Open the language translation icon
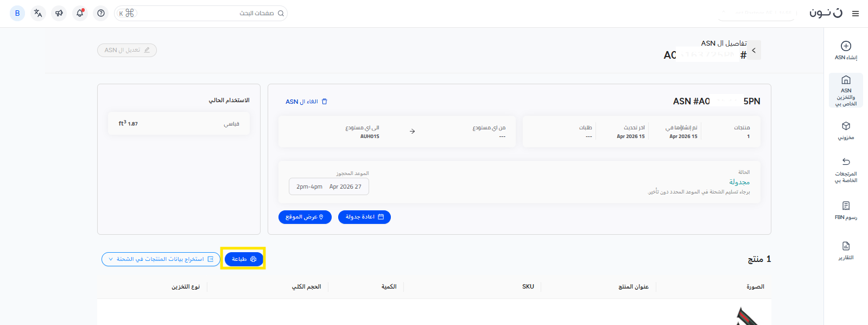Screen dimensions: 868x325 (x=38, y=13)
